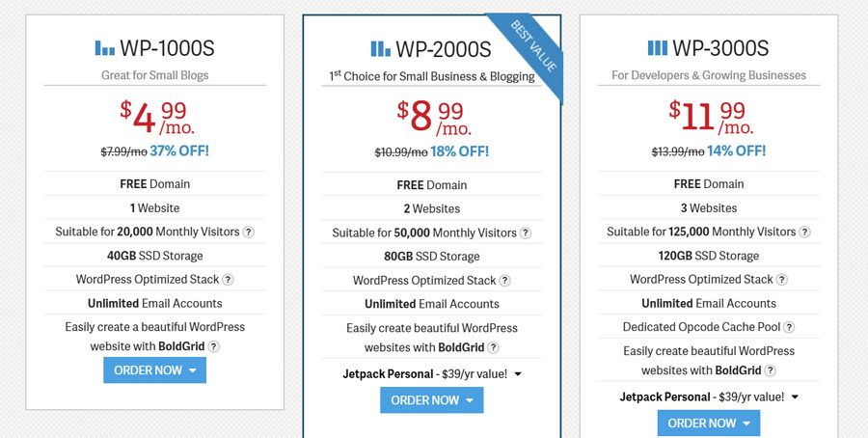Click BoldGrid help icon in WP-2000S plan
This screenshot has height=438, width=868.
pyautogui.click(x=494, y=348)
